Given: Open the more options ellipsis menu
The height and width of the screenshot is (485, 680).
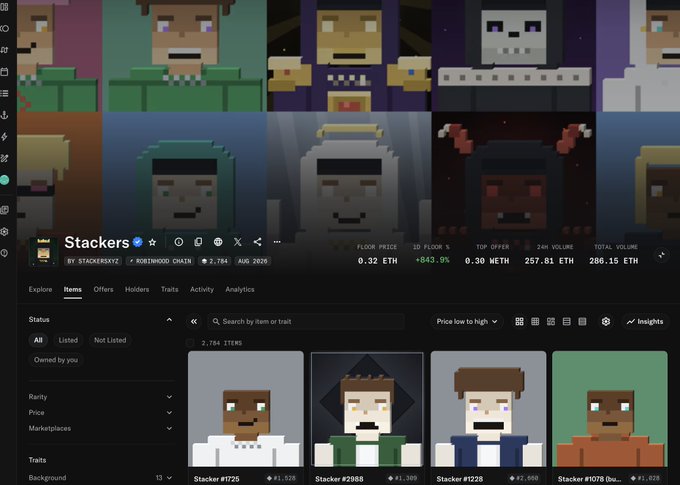Looking at the screenshot, I should tap(277, 242).
